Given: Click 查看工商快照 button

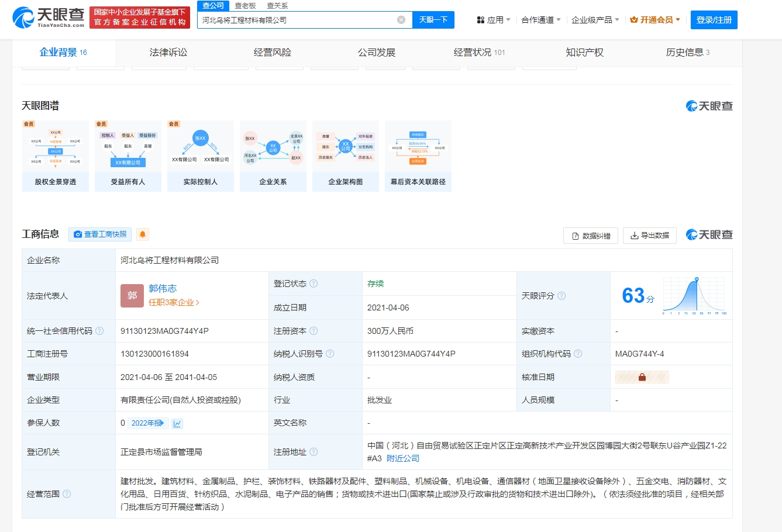Looking at the screenshot, I should click(x=100, y=234).
